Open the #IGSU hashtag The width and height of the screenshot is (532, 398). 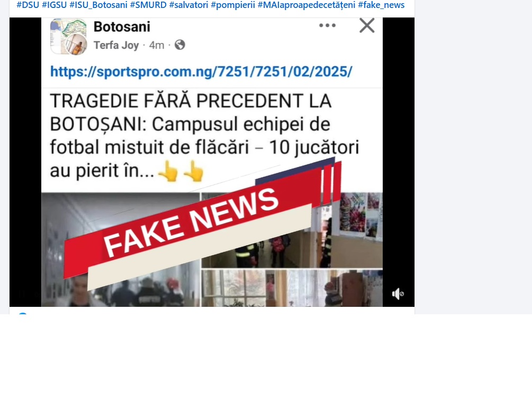(x=55, y=5)
